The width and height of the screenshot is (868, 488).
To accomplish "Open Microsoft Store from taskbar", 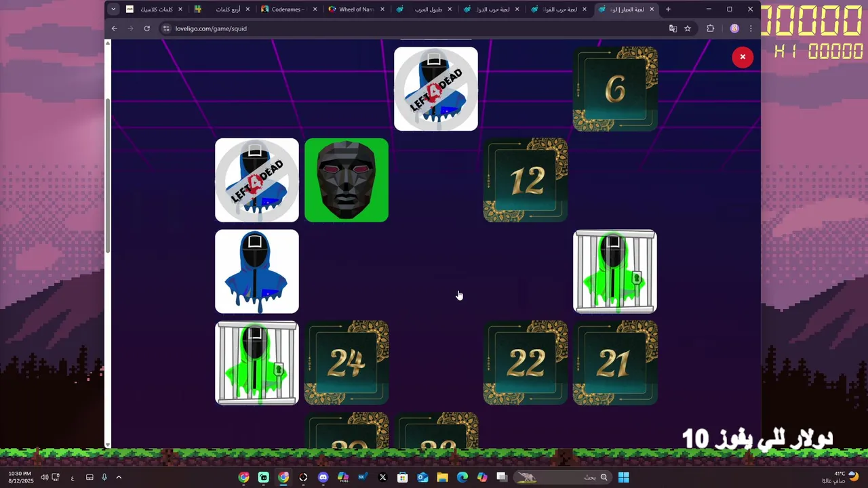I will click(x=402, y=477).
